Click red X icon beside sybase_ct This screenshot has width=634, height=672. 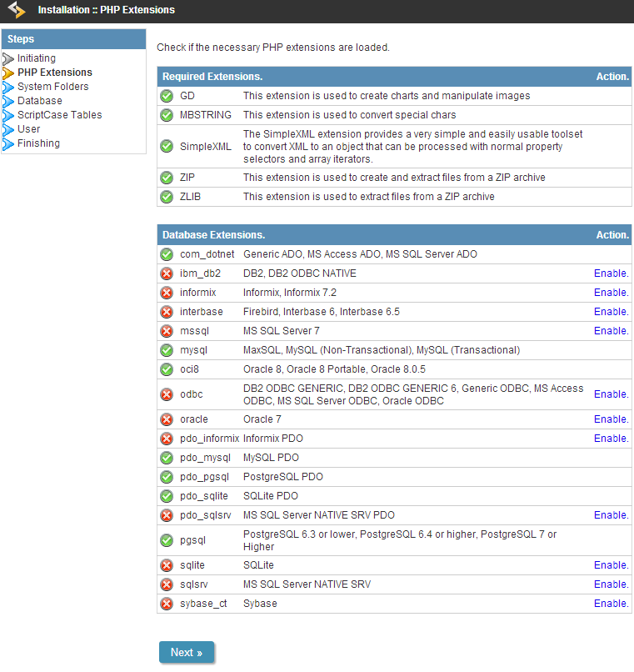[167, 604]
